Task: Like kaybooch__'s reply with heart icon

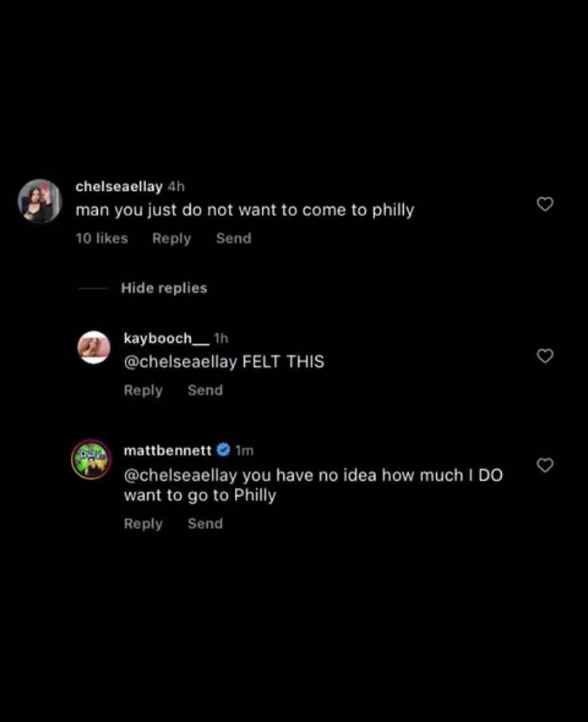Action: [x=545, y=356]
